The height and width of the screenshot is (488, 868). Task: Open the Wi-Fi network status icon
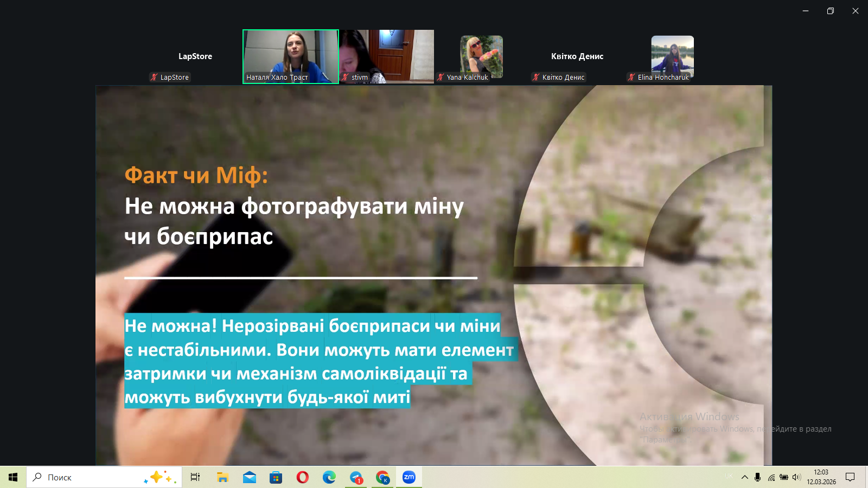click(x=771, y=477)
